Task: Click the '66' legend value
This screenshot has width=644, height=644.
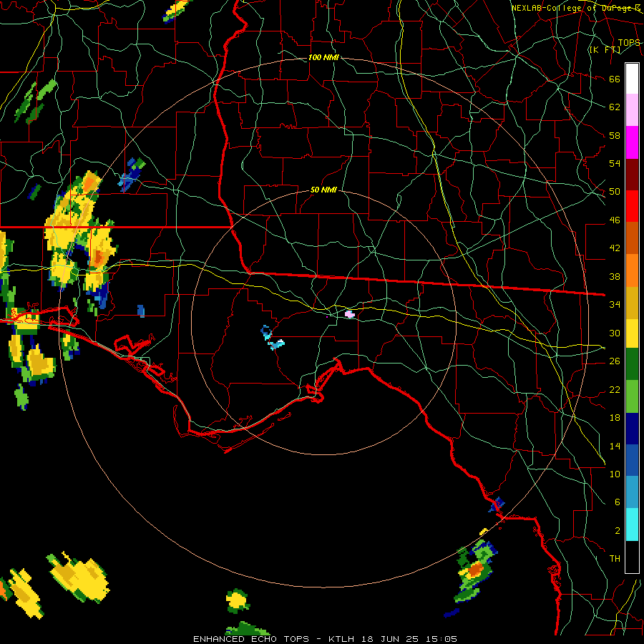Action: point(615,79)
